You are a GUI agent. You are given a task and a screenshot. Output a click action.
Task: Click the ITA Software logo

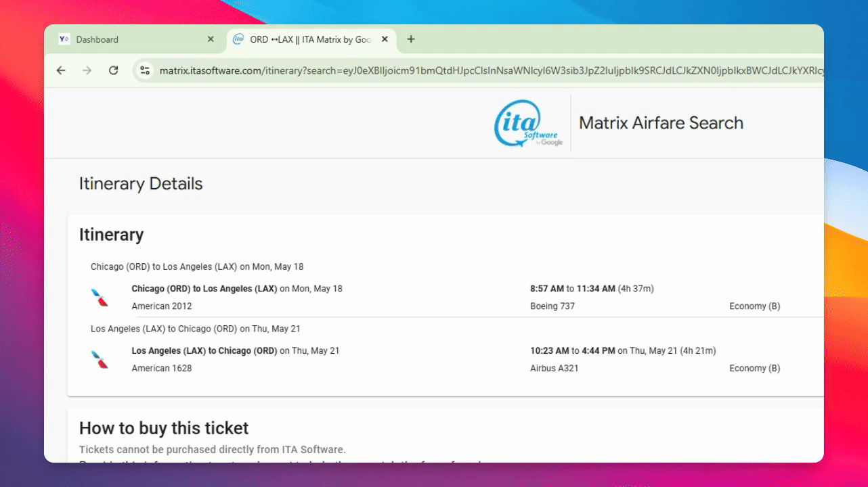pyautogui.click(x=529, y=123)
